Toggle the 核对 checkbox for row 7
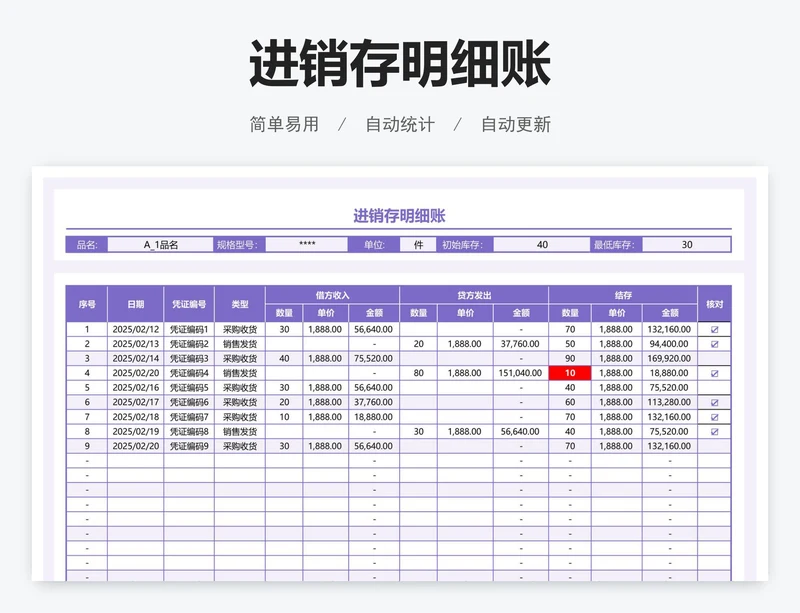The width and height of the screenshot is (800, 613). pos(714,417)
